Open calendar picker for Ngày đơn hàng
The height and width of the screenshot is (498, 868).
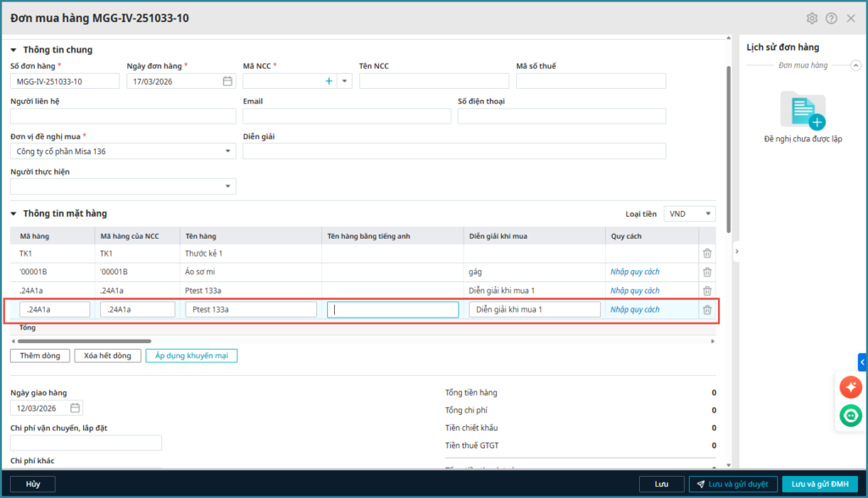click(x=227, y=81)
